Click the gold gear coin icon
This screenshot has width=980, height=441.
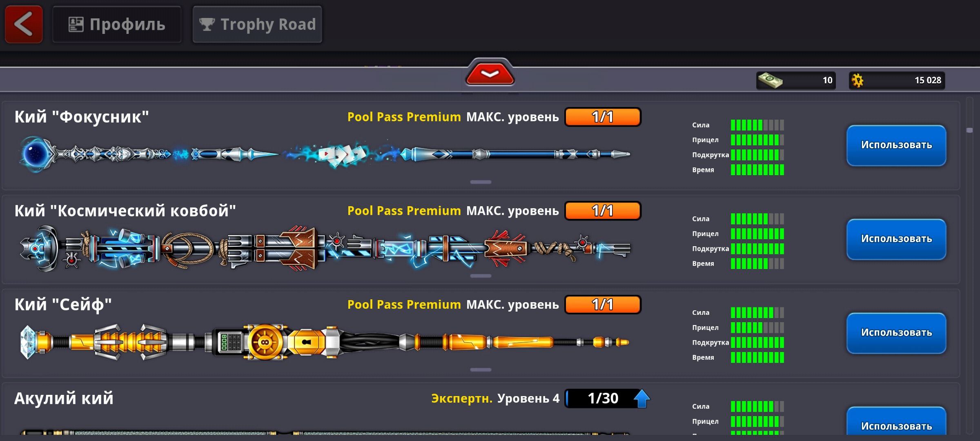click(x=857, y=80)
